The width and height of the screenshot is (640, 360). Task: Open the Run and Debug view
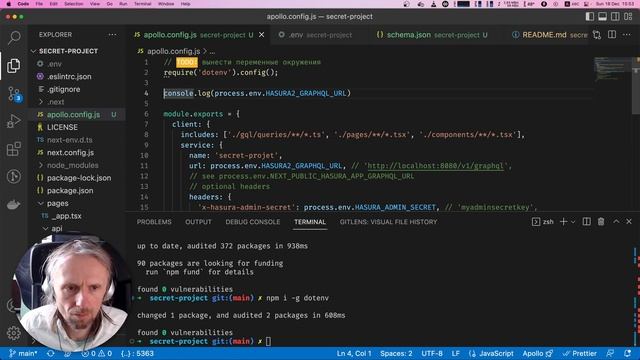[13, 121]
